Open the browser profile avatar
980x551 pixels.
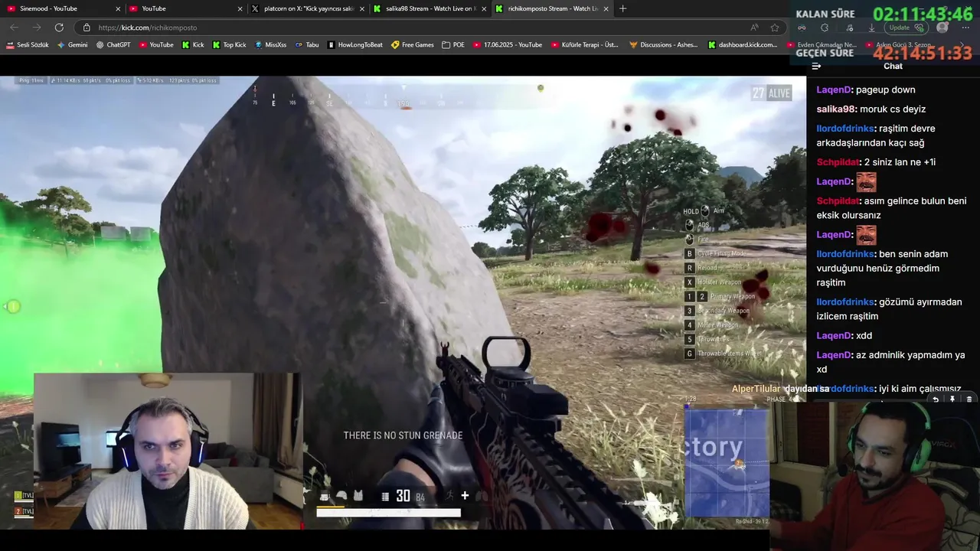pos(942,28)
